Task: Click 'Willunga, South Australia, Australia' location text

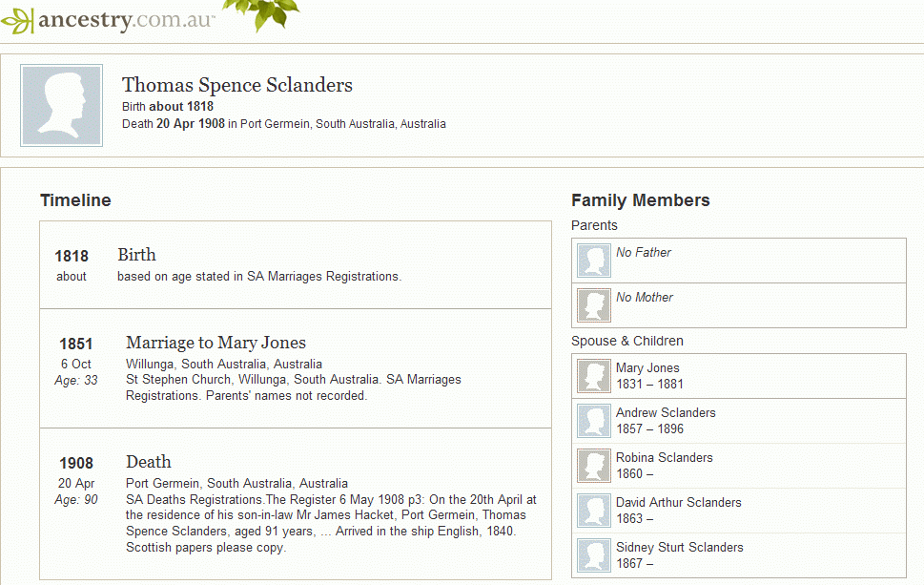Action: click(x=224, y=364)
